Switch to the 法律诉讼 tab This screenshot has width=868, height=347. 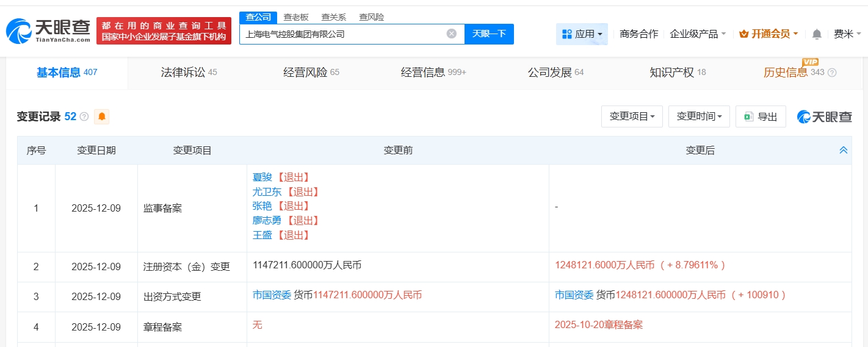point(189,73)
